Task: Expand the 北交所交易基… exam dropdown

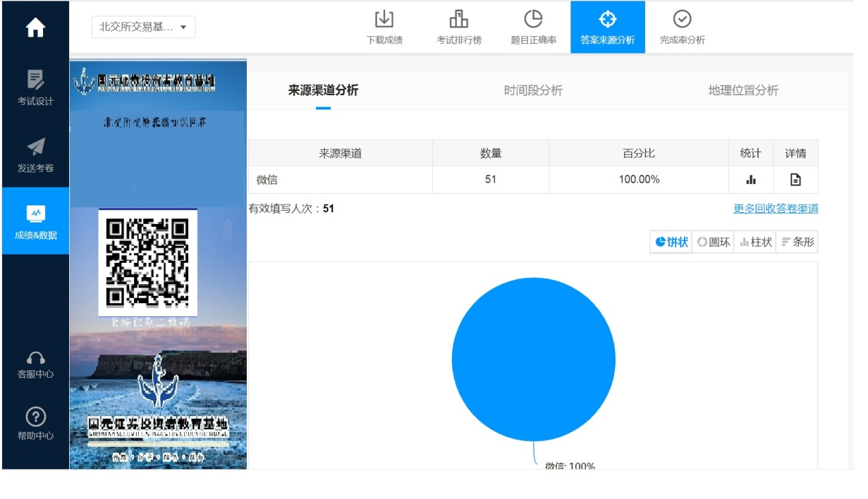Action: [144, 27]
